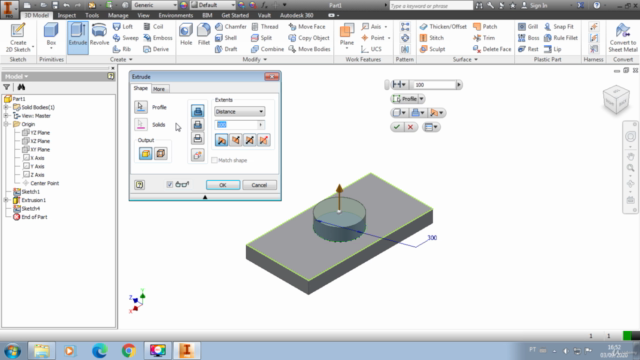The width and height of the screenshot is (640, 360).
Task: Open the distance value arrow flyout
Action: pos(260,125)
